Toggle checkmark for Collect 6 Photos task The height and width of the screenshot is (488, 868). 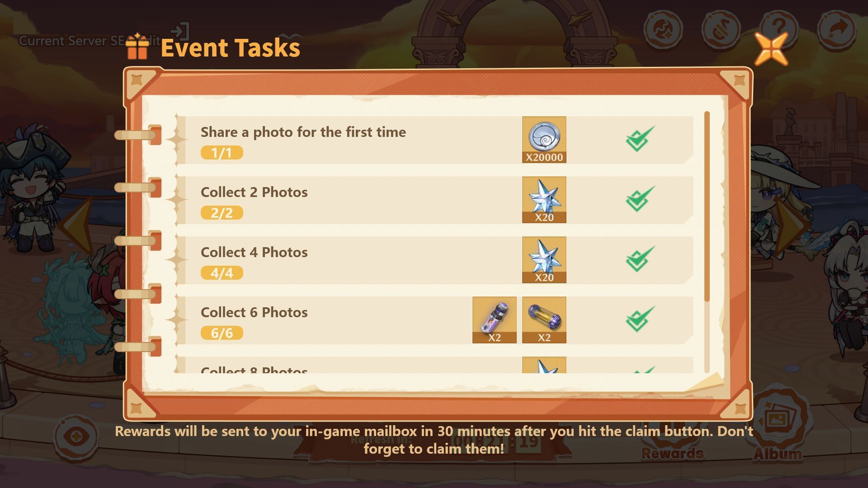point(640,319)
